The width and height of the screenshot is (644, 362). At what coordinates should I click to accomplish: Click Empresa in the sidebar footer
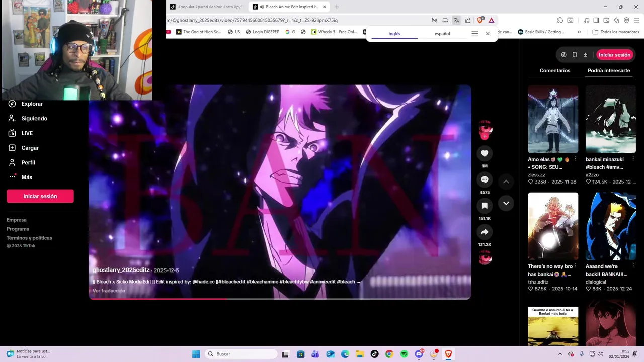pos(17,220)
